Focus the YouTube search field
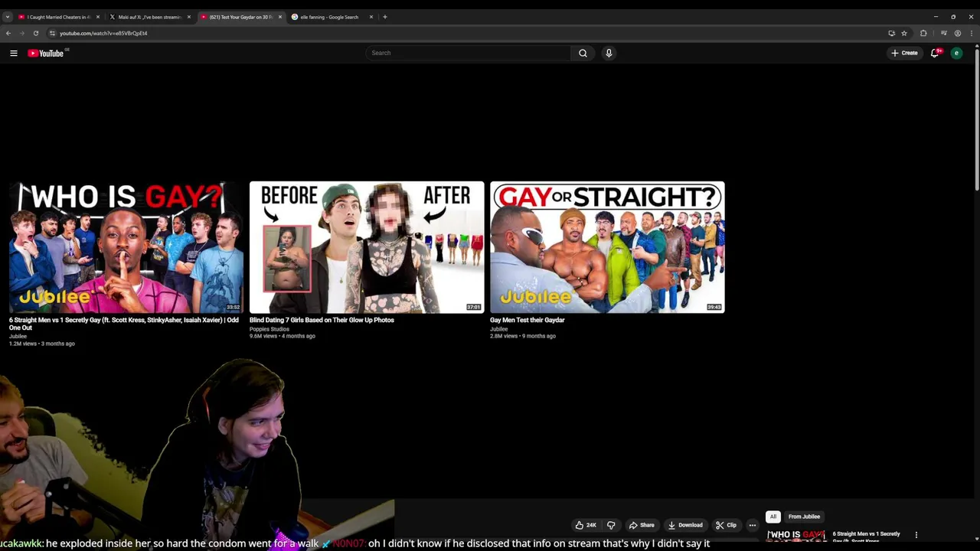The width and height of the screenshot is (980, 551). [468, 53]
